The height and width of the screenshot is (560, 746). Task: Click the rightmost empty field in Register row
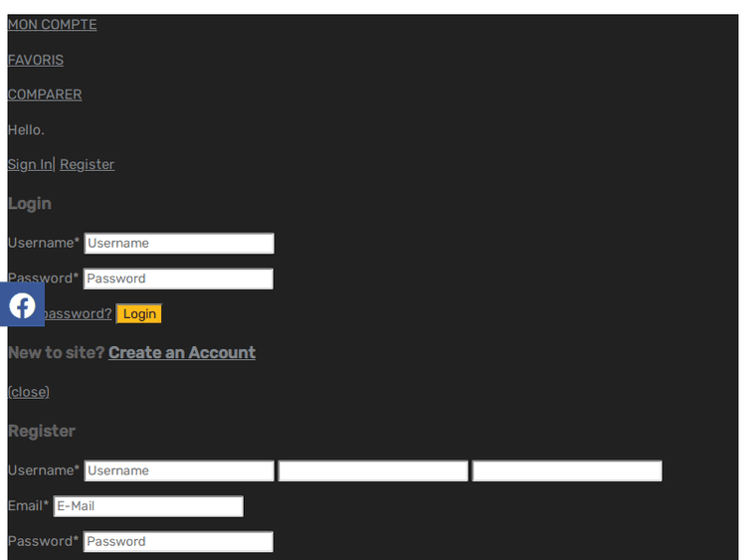(567, 471)
